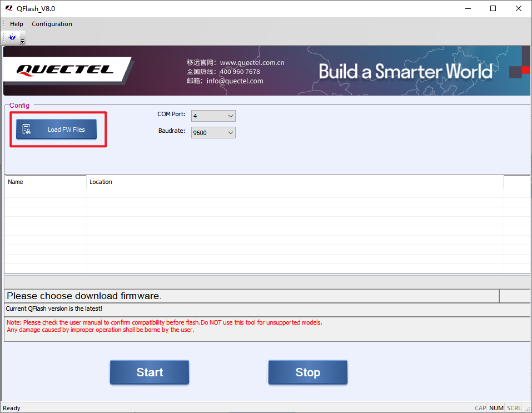Close the QFlash window
The image size is (532, 413).
[519, 8]
